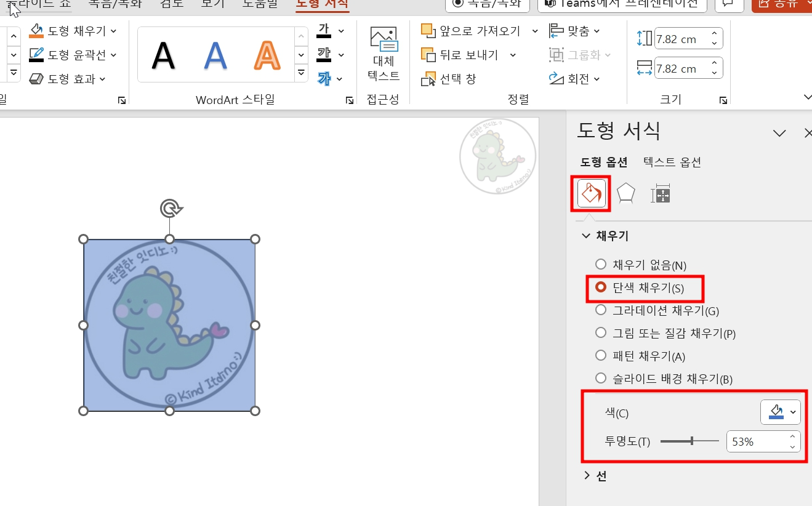The image size is (812, 506).
Task: Click the Send Backward (뒤로 보내기) icon
Action: click(x=427, y=55)
